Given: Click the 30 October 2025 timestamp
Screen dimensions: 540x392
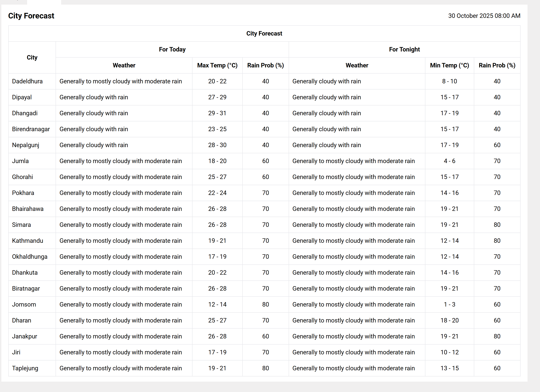Looking at the screenshot, I should coord(484,16).
